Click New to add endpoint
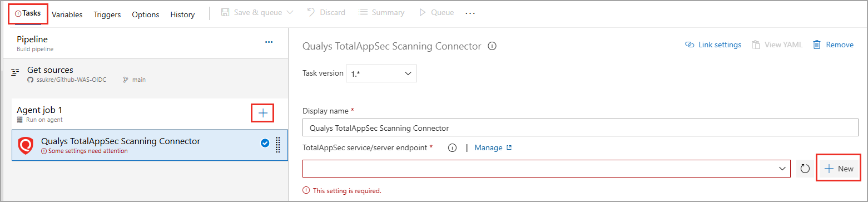Image resolution: width=868 pixels, height=202 pixels. pos(839,169)
